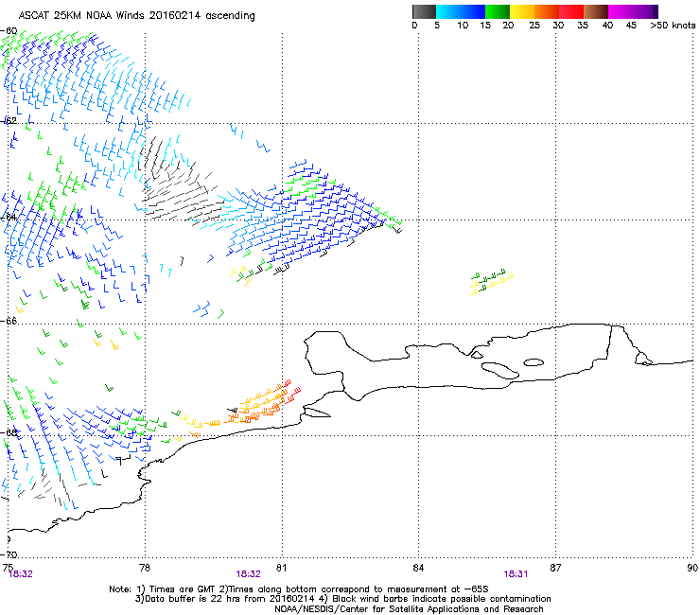
Task: Select the gray 0-5 knots color band
Action: (424, 11)
